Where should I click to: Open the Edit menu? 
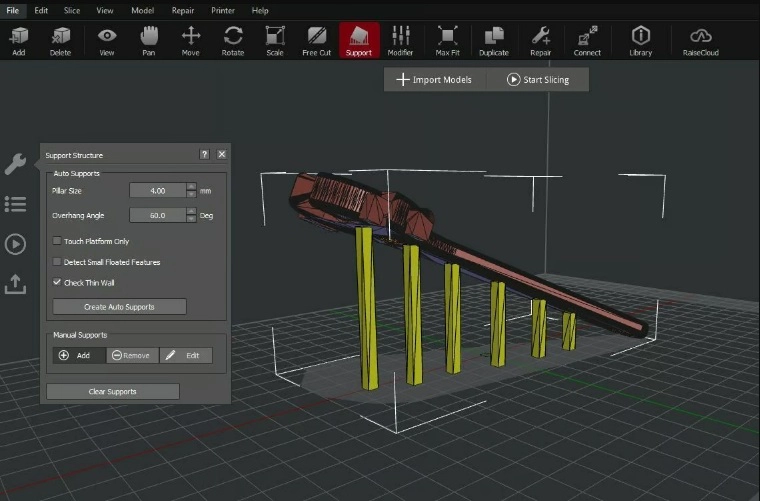pos(41,10)
